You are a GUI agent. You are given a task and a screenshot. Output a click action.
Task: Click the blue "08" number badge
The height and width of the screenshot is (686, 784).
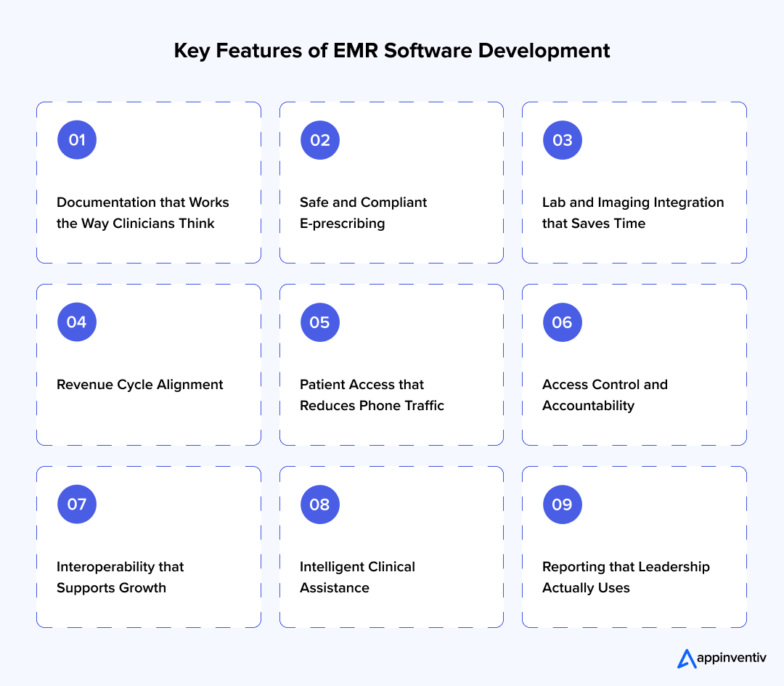coord(319,504)
